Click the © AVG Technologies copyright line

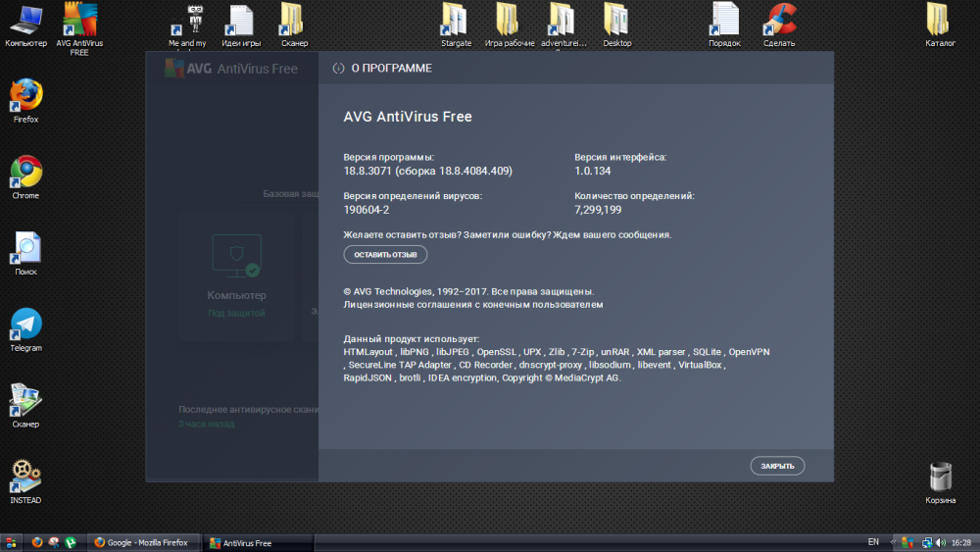pos(468,291)
